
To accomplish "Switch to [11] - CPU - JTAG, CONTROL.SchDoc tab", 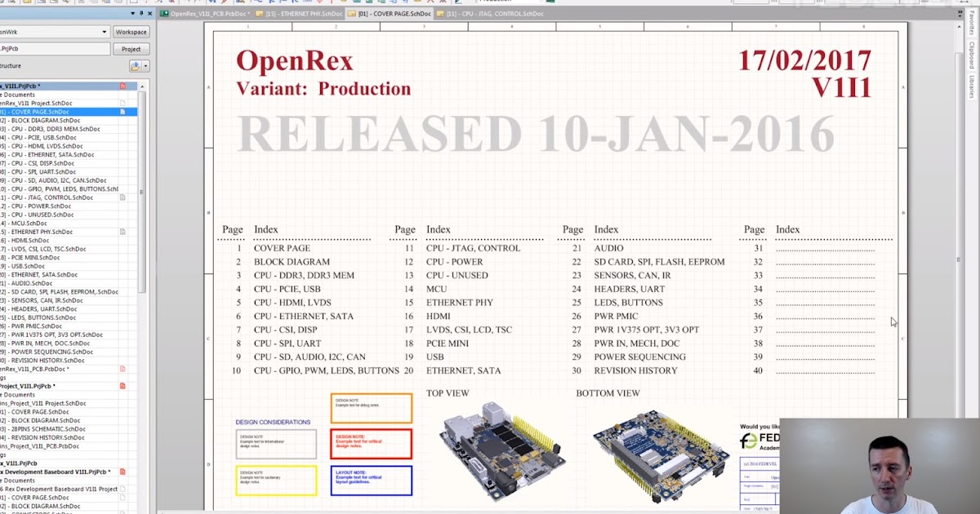I will point(490,14).
